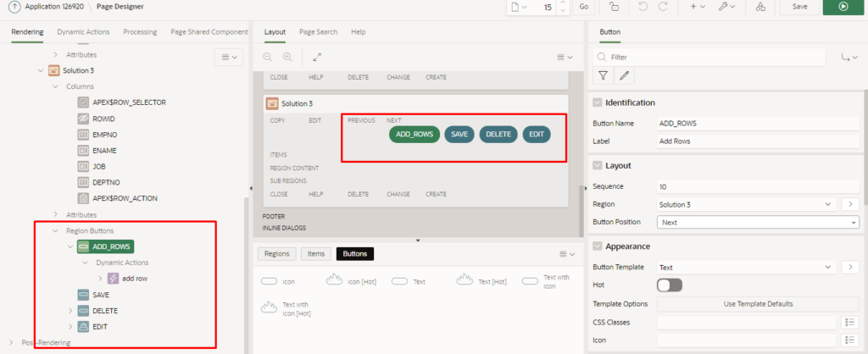Viewport: 868px width, 354px height.
Task: Open the Shared Components shapes icon
Action: [x=760, y=7]
